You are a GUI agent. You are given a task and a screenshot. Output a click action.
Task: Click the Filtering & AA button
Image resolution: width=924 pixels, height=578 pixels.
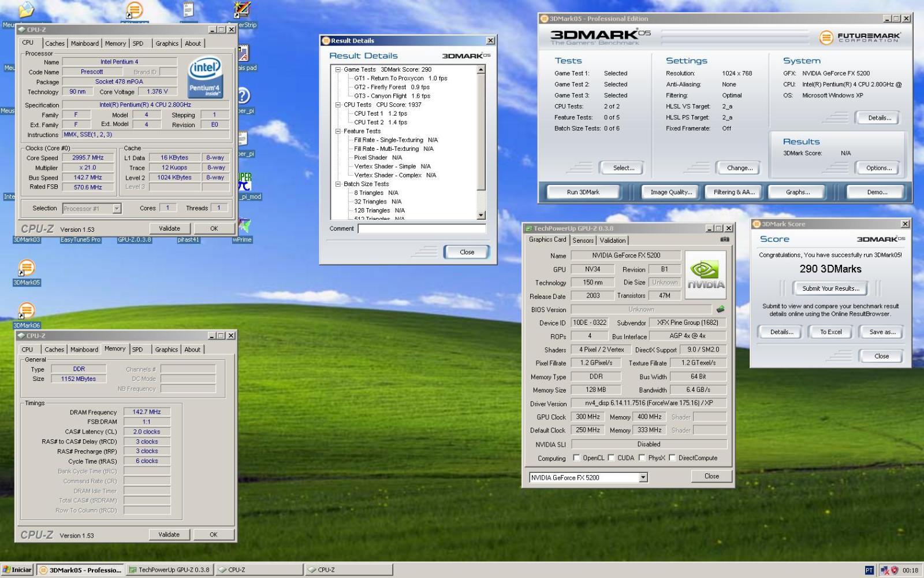click(734, 192)
